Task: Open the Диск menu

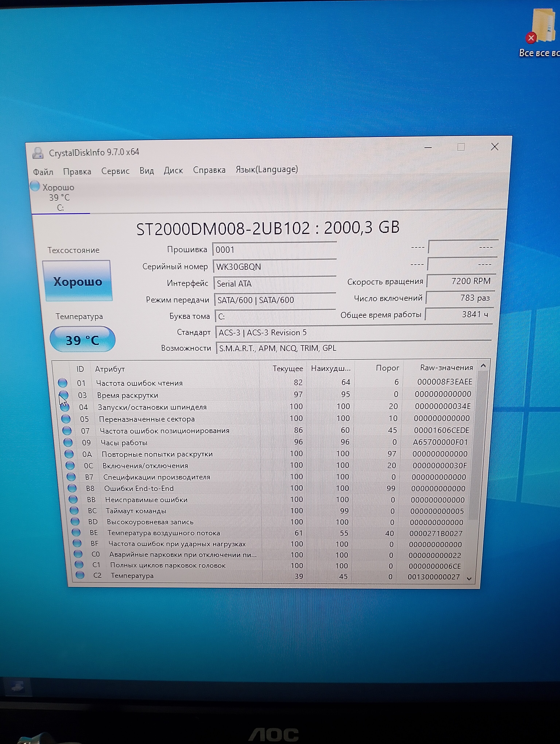Action: 173,170
